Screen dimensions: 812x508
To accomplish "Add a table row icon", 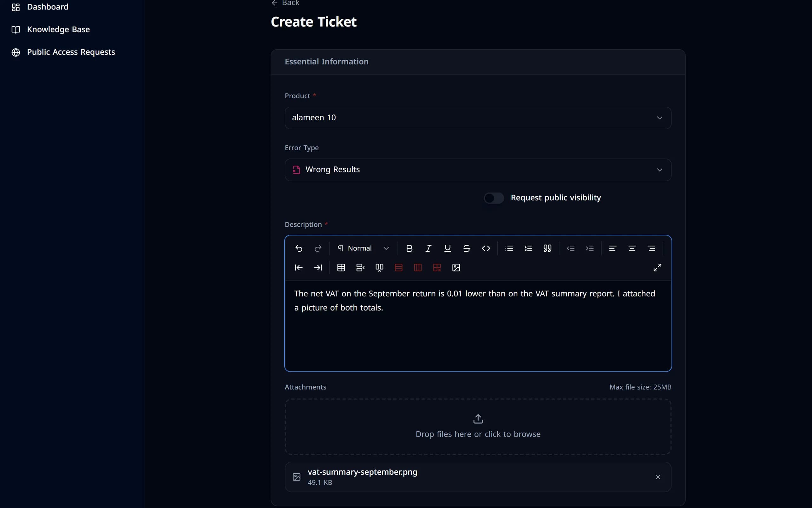I will (360, 267).
